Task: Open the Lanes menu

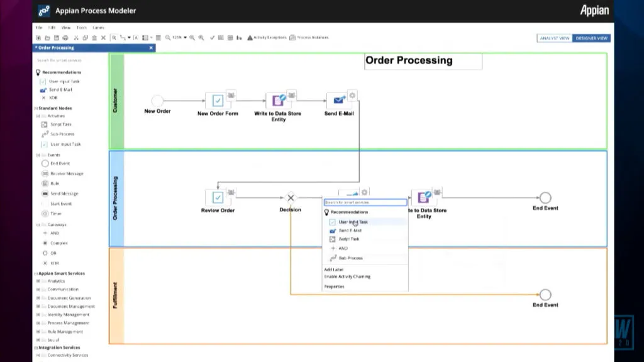Action: click(98, 28)
